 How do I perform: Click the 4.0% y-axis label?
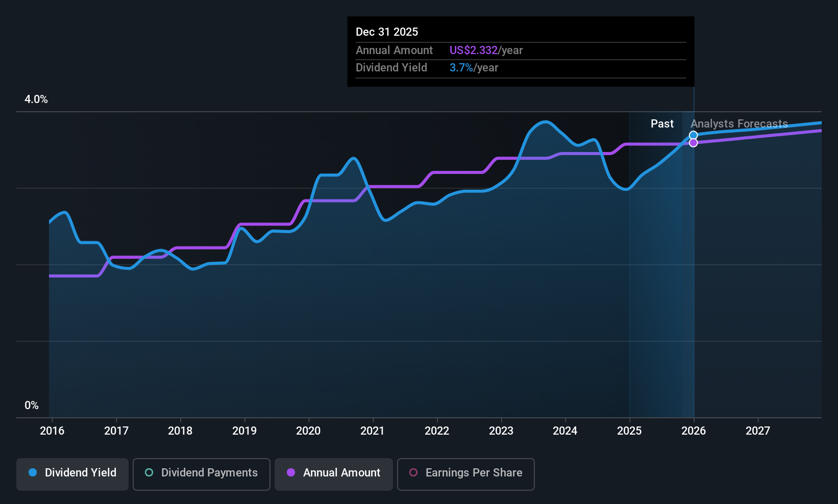pos(36,99)
